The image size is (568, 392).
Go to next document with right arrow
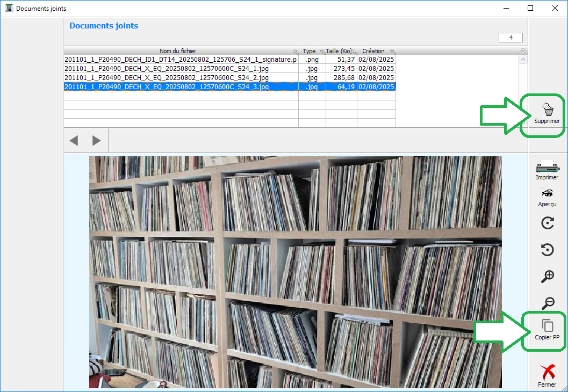[x=97, y=141]
